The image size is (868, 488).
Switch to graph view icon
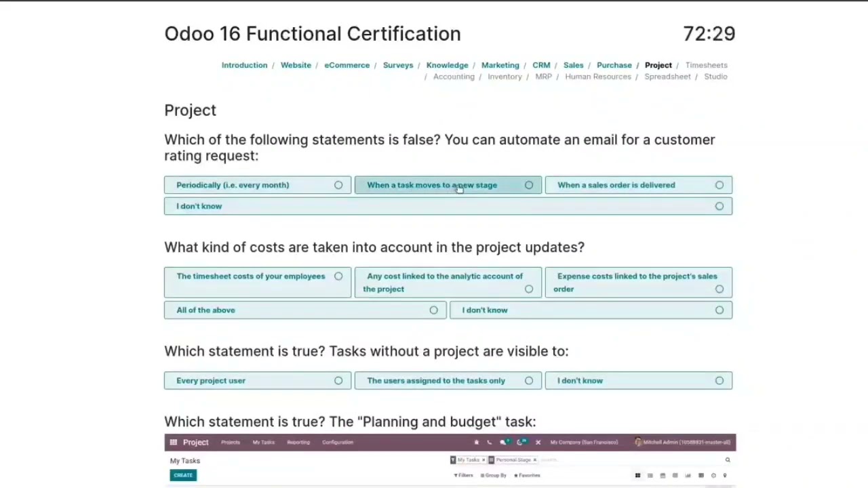(688, 475)
